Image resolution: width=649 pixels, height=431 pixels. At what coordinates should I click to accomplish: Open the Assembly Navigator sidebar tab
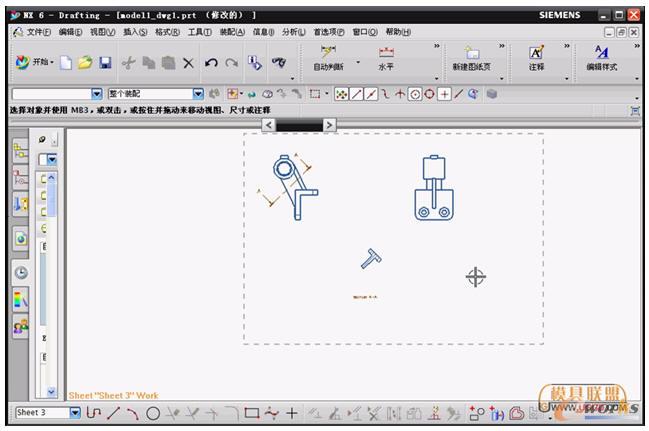click(x=21, y=151)
